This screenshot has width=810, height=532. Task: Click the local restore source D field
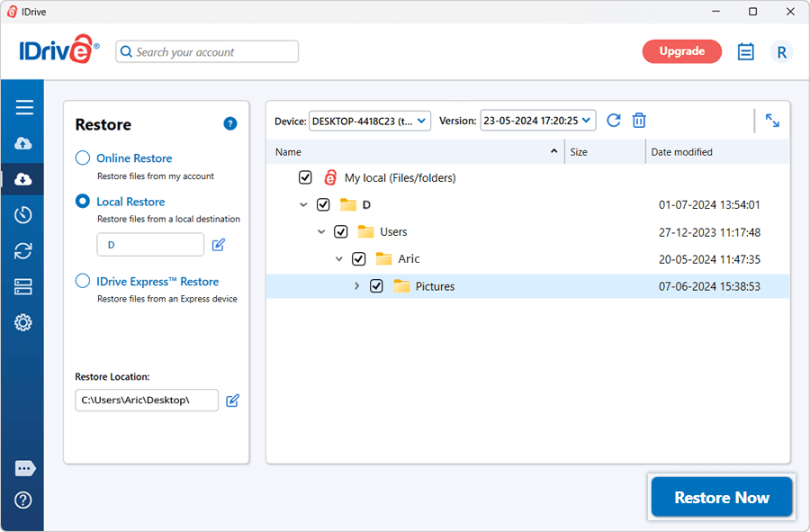[x=150, y=244]
